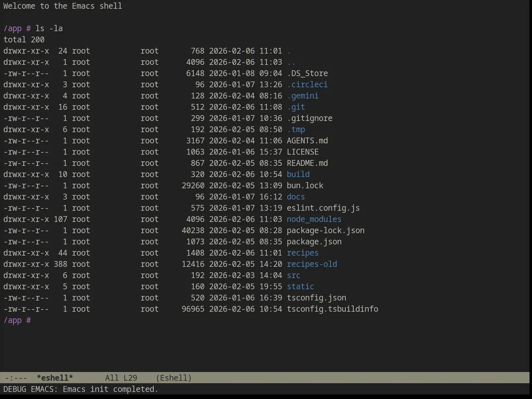Click the 29260 size of bun.lock

point(193,185)
